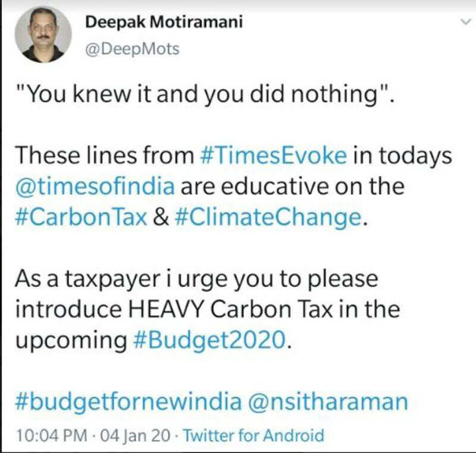
Task: Open the tweet options chevron menu
Action: tap(465, 21)
